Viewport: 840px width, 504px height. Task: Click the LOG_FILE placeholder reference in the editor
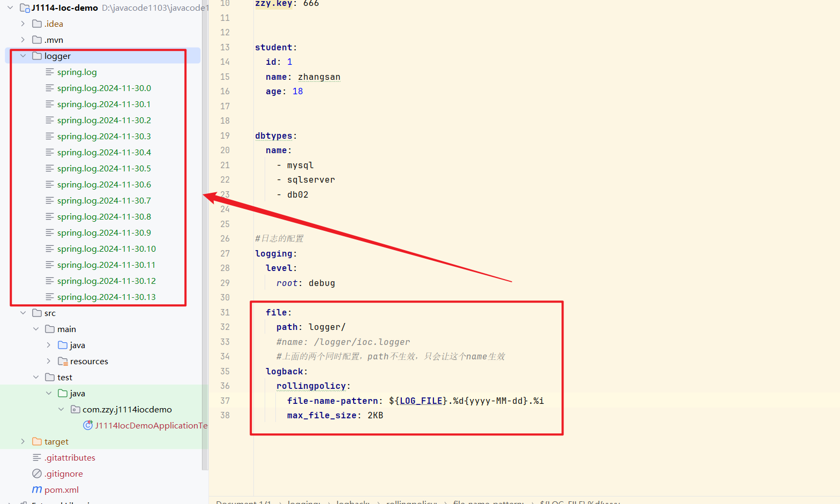[x=421, y=401]
